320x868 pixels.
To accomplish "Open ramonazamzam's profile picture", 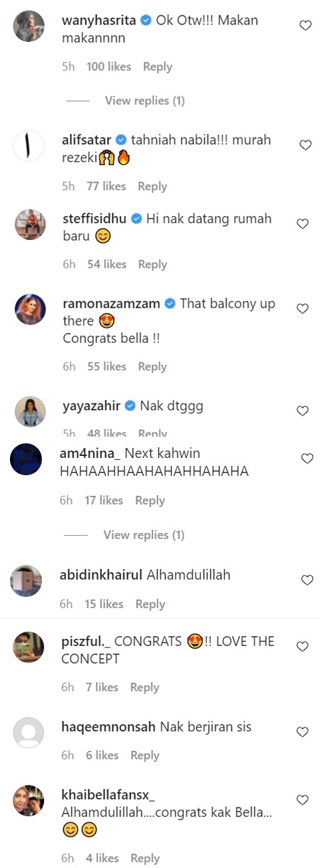I will (30, 309).
